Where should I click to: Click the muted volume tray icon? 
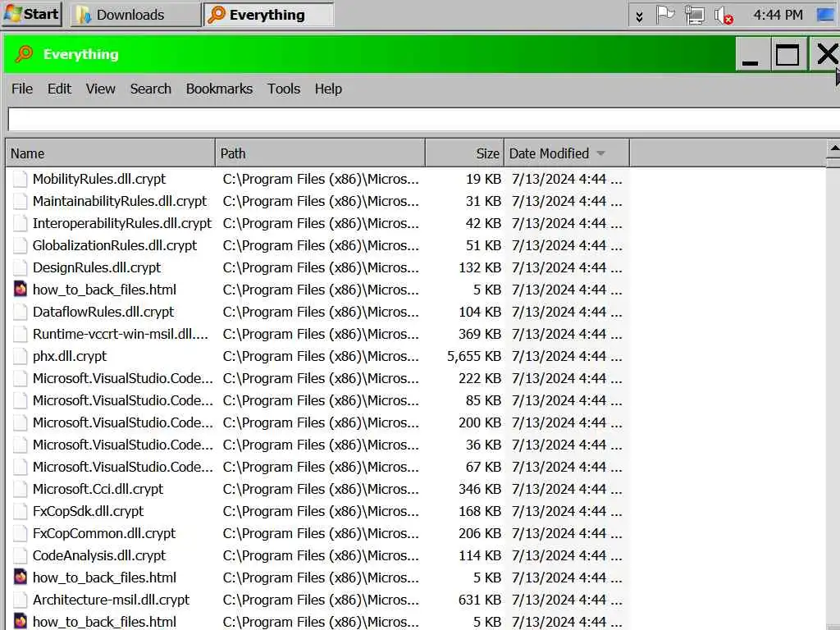click(x=724, y=15)
